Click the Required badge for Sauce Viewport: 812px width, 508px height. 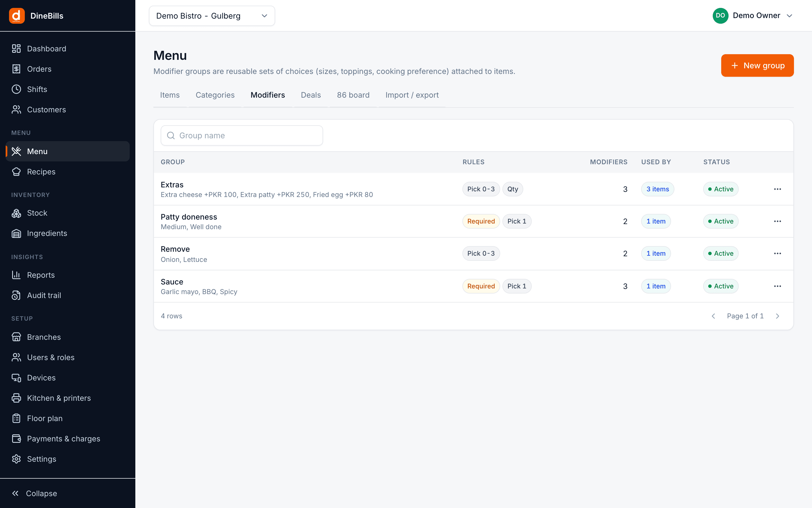(481, 286)
